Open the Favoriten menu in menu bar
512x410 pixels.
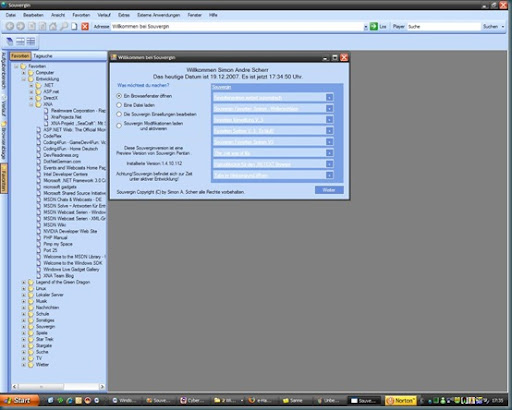(x=81, y=15)
